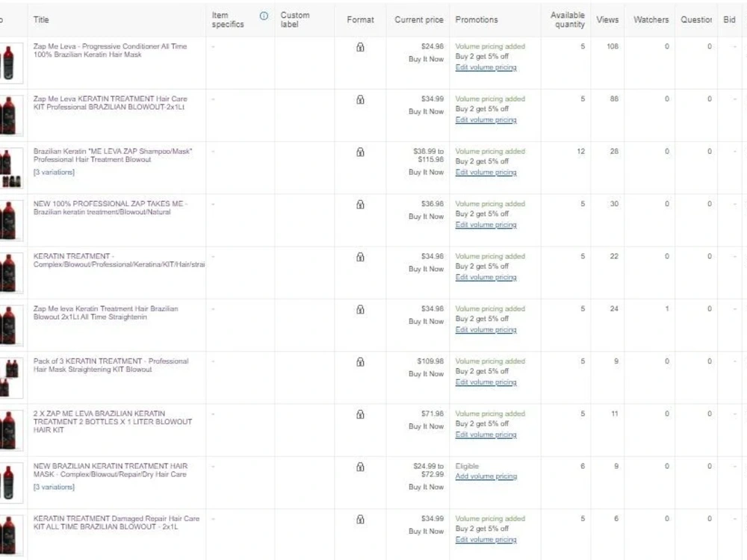Expand 3 variations under NEW BRAZILIAN KERATIN TREATMENT
Viewport: 747px width, 560px height.
click(54, 487)
